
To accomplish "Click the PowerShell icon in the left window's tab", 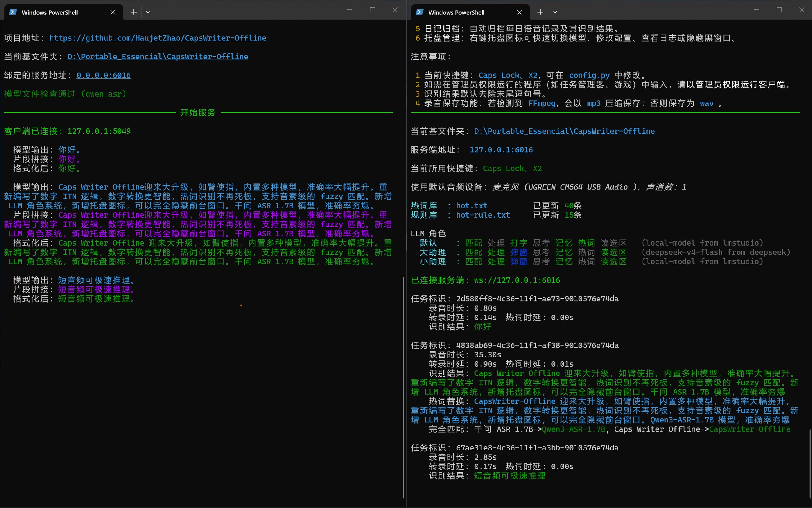I will pyautogui.click(x=13, y=12).
